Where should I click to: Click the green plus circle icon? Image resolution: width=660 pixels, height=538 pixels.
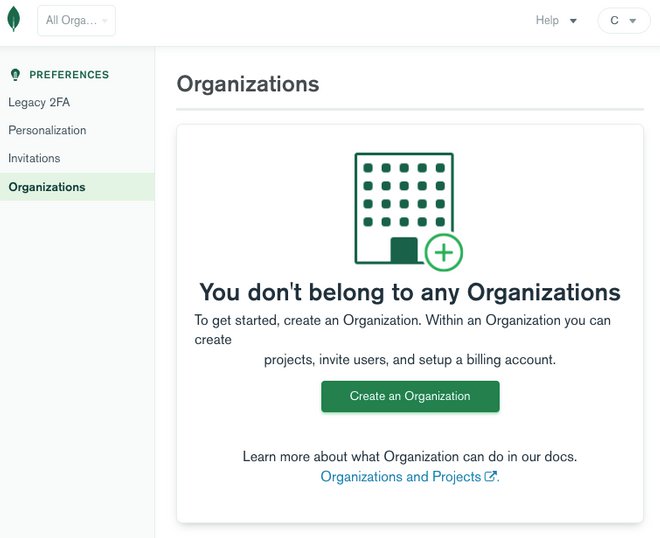(x=443, y=253)
